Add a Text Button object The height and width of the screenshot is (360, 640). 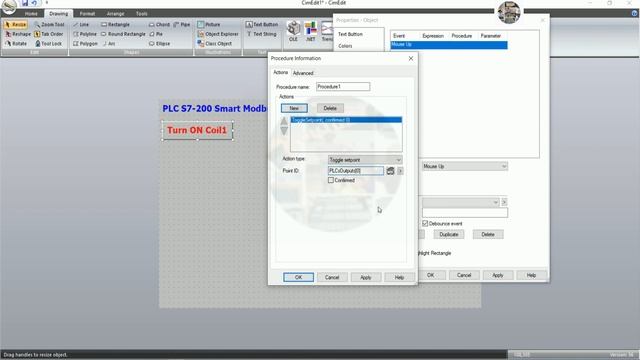point(262,24)
